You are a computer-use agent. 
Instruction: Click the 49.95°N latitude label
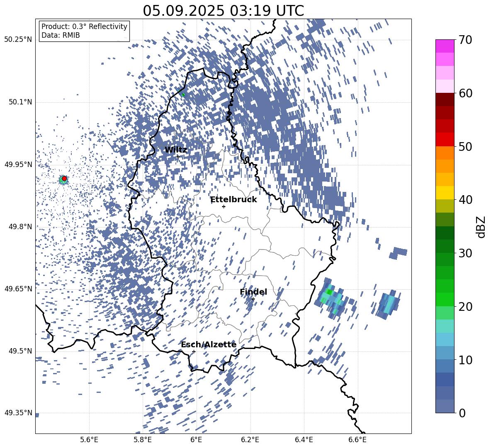coord(18,164)
